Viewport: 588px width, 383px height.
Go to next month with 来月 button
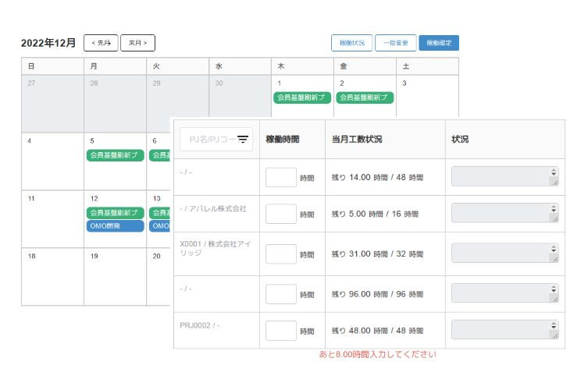137,43
